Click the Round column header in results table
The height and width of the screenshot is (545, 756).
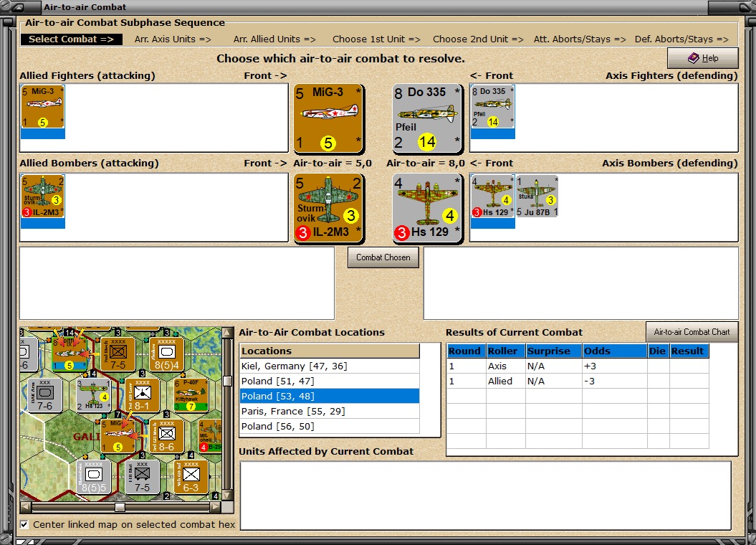pyautogui.click(x=466, y=351)
